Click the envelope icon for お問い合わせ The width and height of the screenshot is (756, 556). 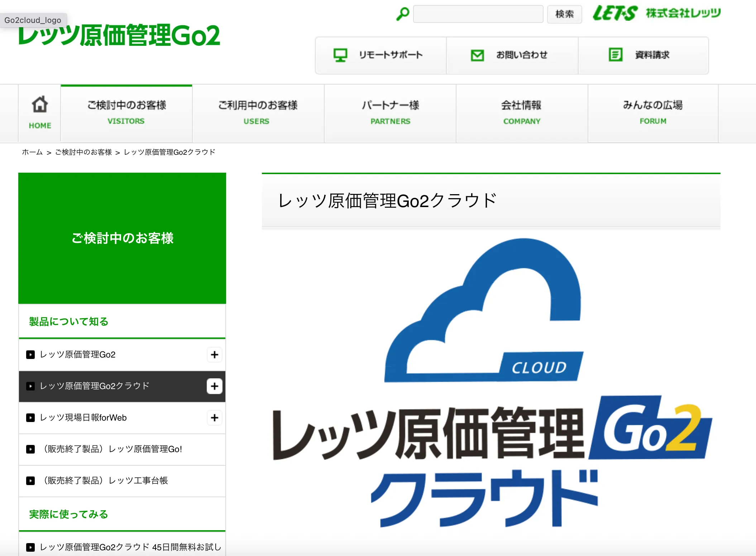[x=477, y=55]
